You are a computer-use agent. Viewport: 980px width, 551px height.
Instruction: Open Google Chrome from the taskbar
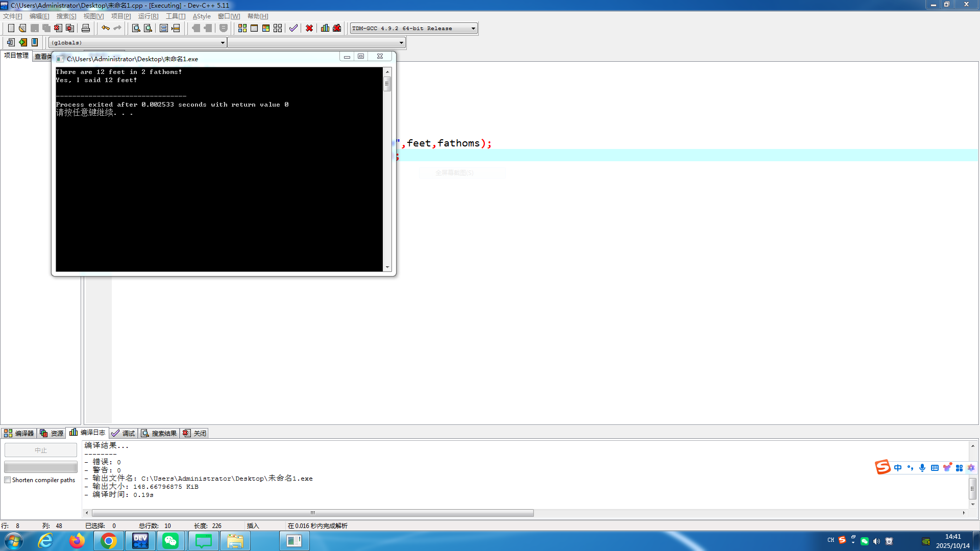(109, 541)
